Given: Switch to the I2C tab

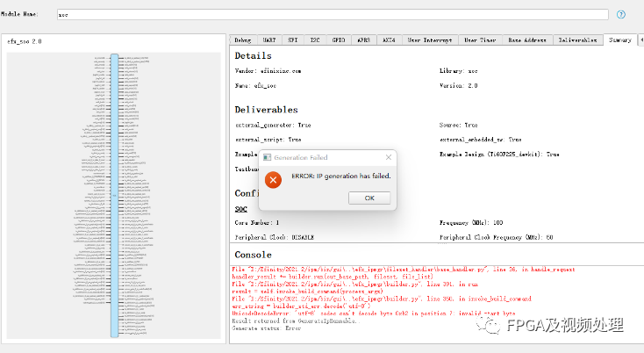Looking at the screenshot, I should 315,40.
